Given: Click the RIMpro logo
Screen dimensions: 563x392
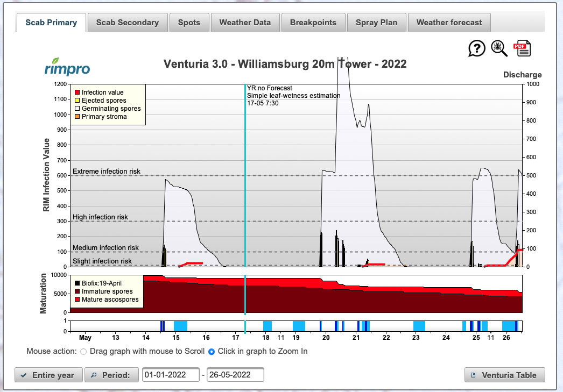Looking at the screenshot, I should coord(67,67).
